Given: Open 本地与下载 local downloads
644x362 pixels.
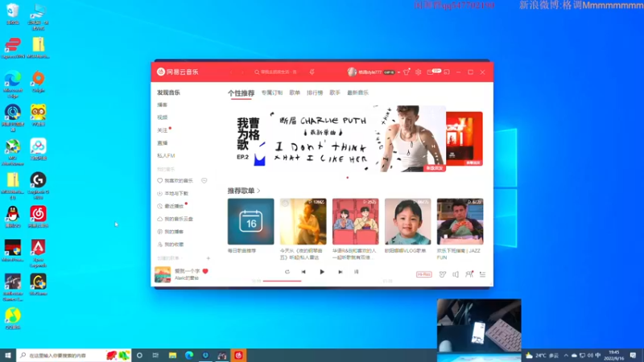Looking at the screenshot, I should point(173,193).
